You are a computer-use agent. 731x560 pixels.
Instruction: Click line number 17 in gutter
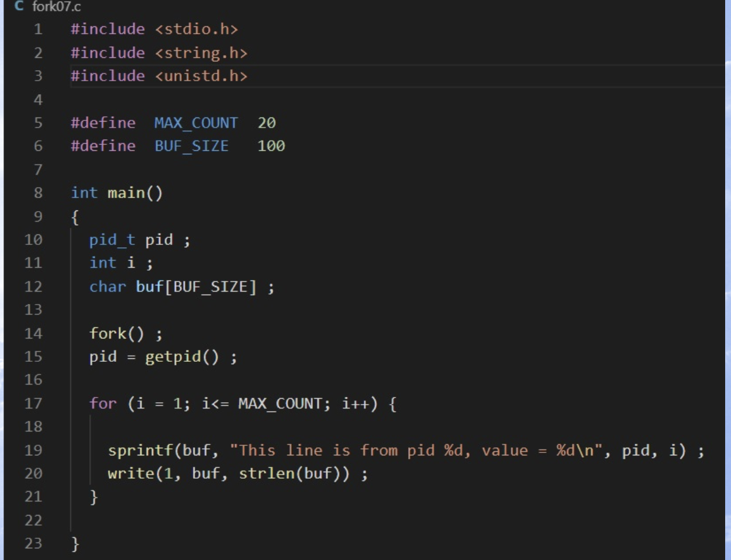coord(33,403)
